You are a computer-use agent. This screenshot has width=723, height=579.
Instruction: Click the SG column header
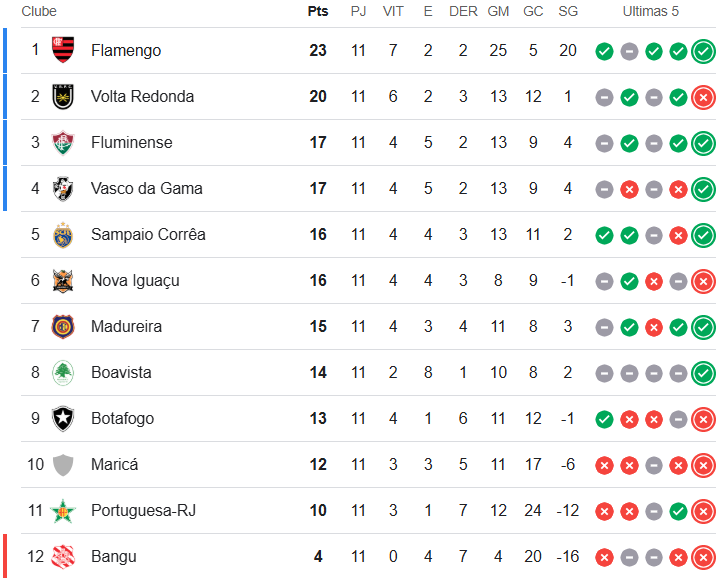568,11
